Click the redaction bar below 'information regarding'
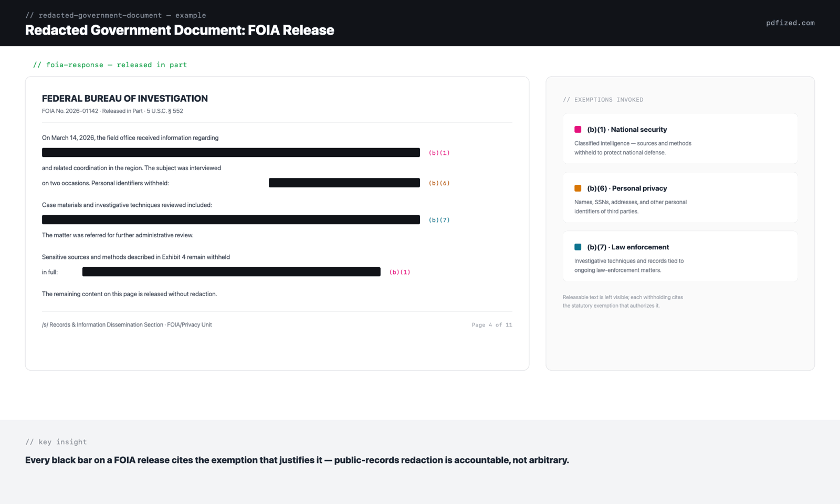 tap(231, 152)
